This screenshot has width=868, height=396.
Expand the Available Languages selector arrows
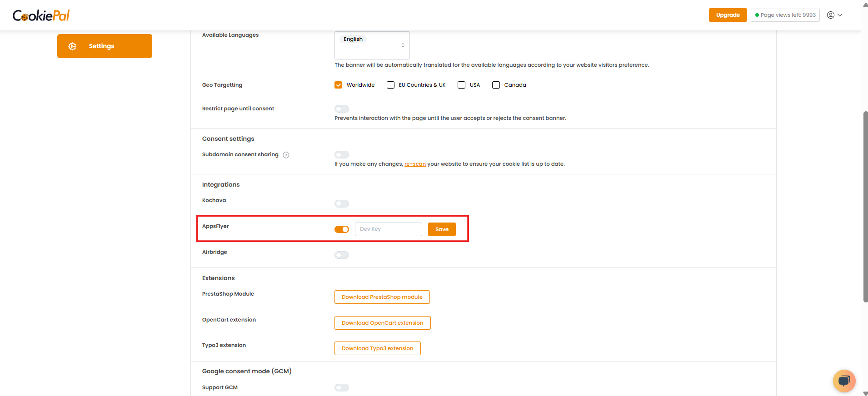pos(403,45)
